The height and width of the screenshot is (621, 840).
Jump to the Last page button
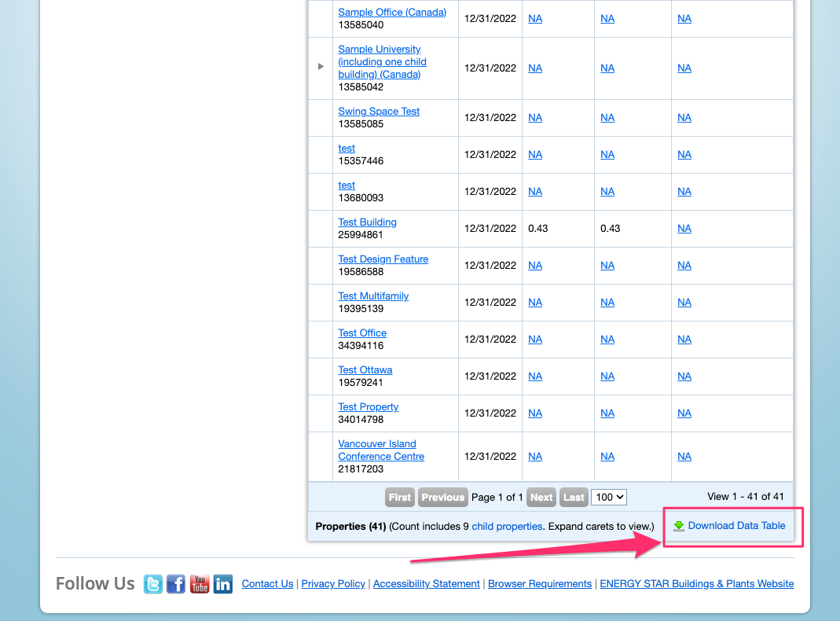coord(574,497)
